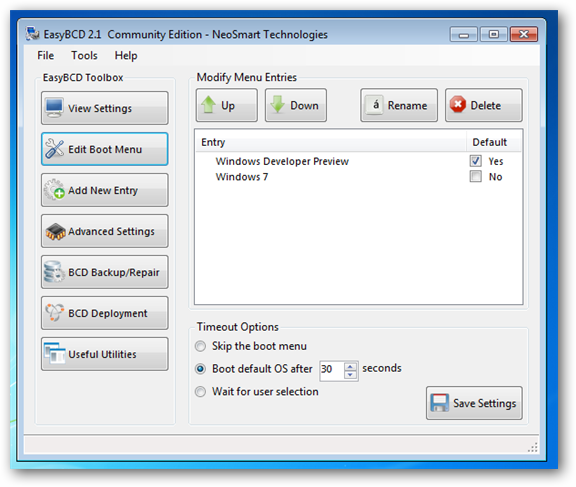
Task: Click the Save Settings button label
Action: [x=485, y=403]
